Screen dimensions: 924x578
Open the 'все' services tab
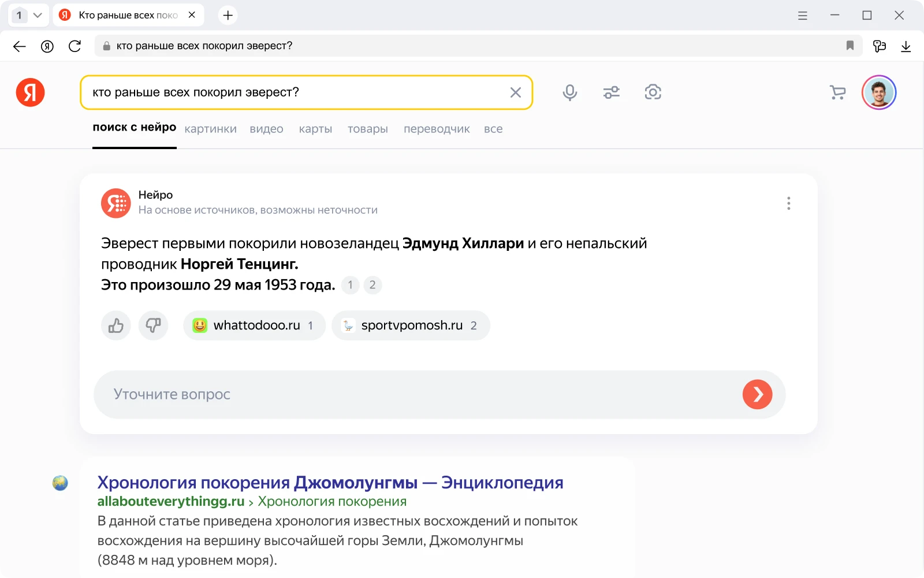(493, 129)
